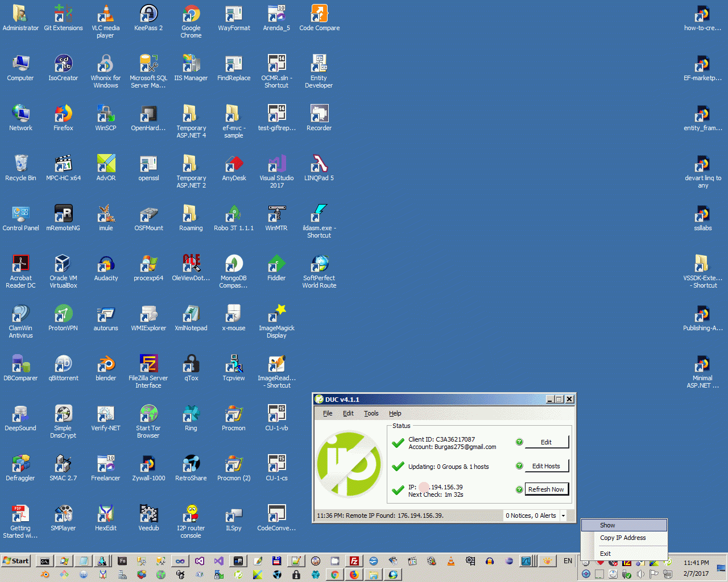The height and width of the screenshot is (582, 728).
Task: Open the Tools menu in DUC
Action: (371, 413)
